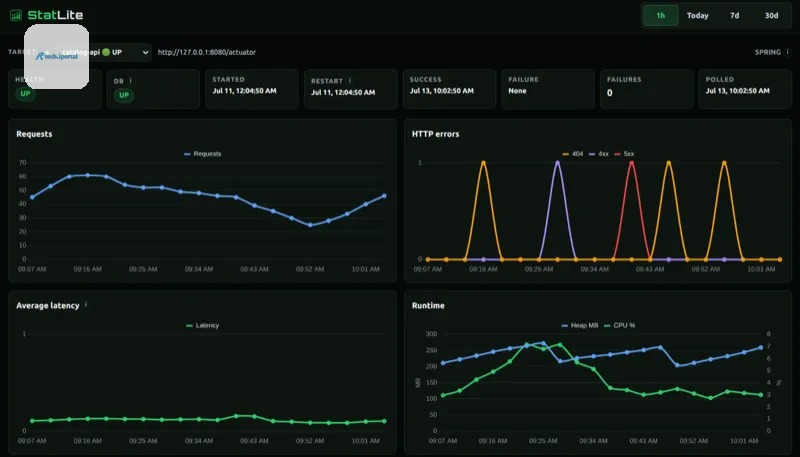Click the actuator URL text

pyautogui.click(x=207, y=52)
